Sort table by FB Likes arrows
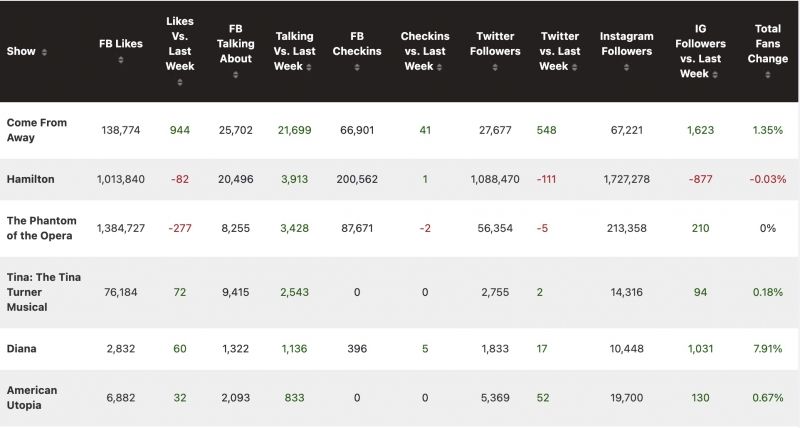The width and height of the screenshot is (800, 428). tap(120, 60)
